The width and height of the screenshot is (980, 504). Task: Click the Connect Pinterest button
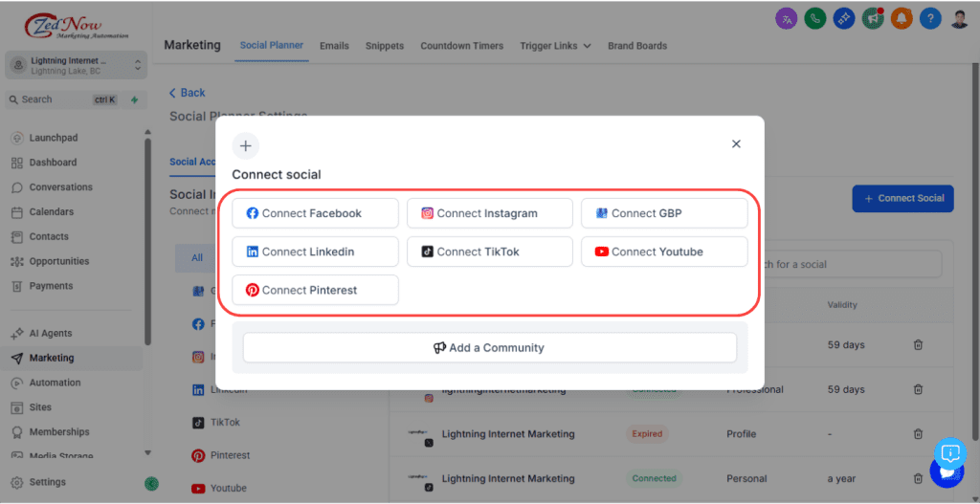[315, 290]
